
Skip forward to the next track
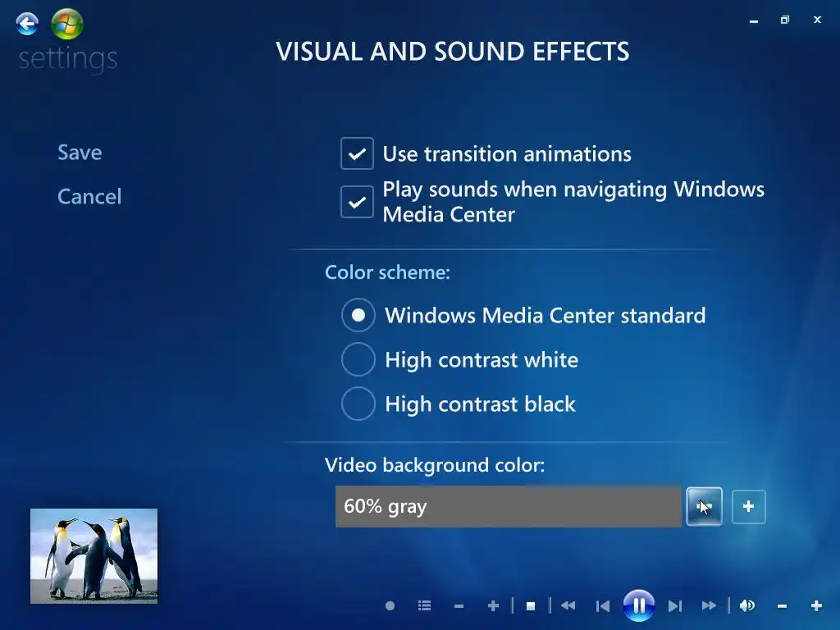[675, 606]
